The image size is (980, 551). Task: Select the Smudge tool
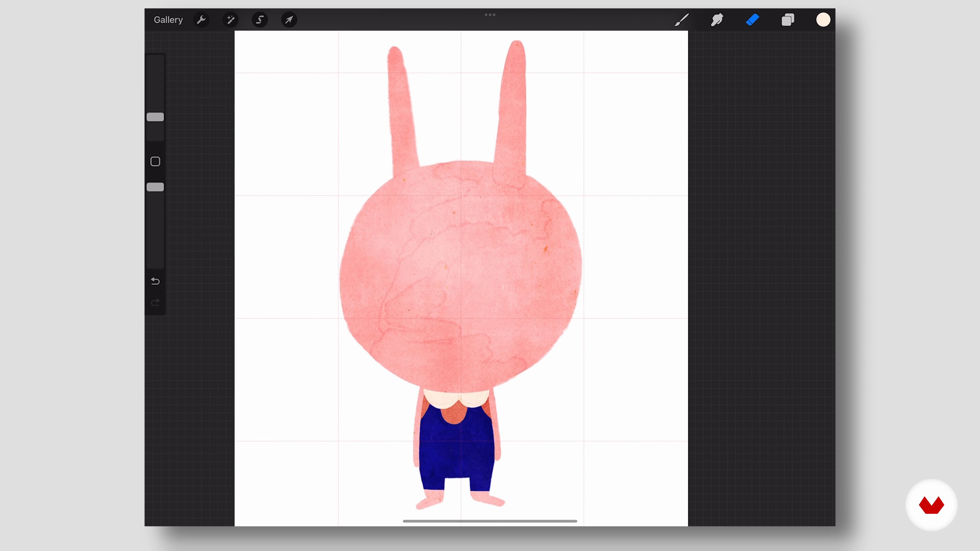tap(717, 20)
